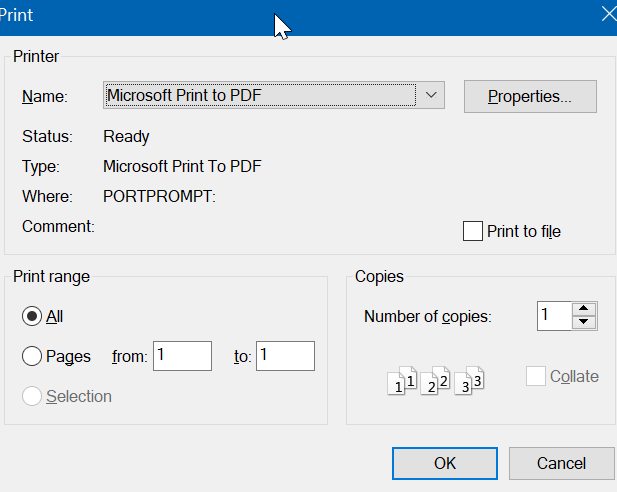The height and width of the screenshot is (492, 617).
Task: Enable the Print to file checkbox
Action: (x=473, y=231)
